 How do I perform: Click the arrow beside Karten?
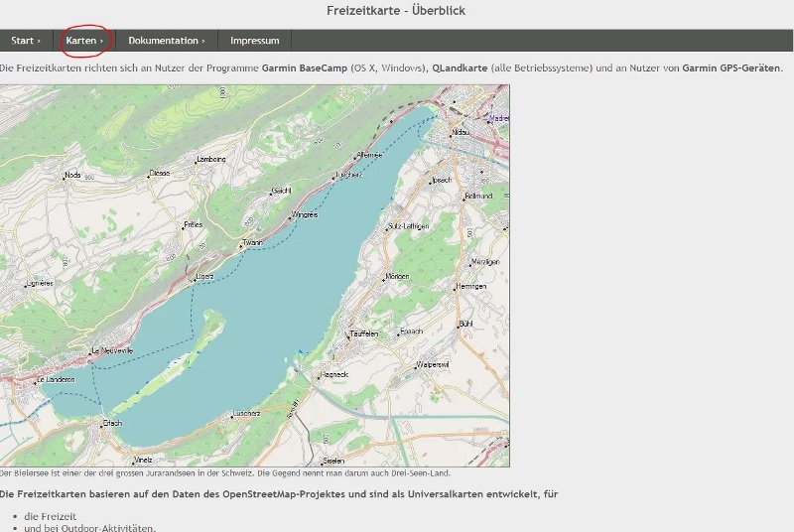(101, 41)
